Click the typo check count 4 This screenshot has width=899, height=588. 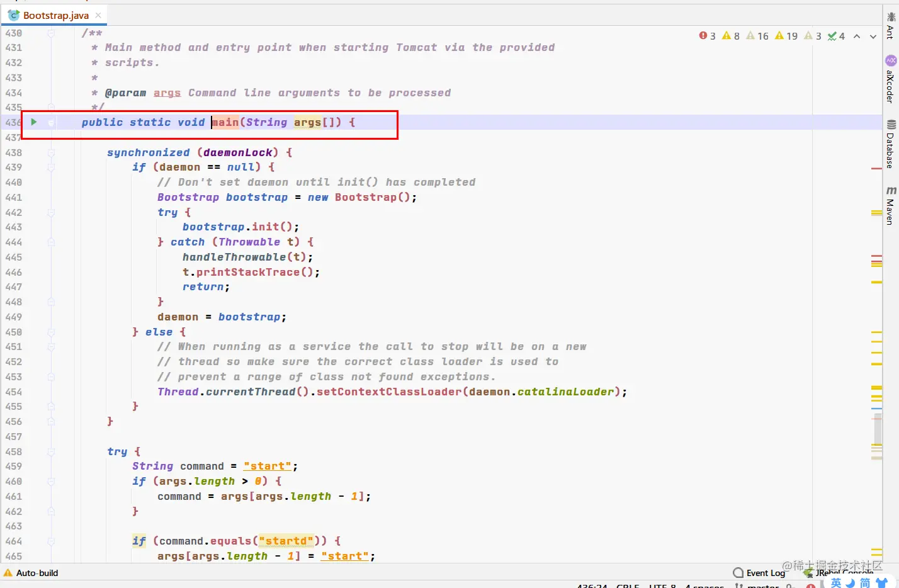[x=836, y=36]
